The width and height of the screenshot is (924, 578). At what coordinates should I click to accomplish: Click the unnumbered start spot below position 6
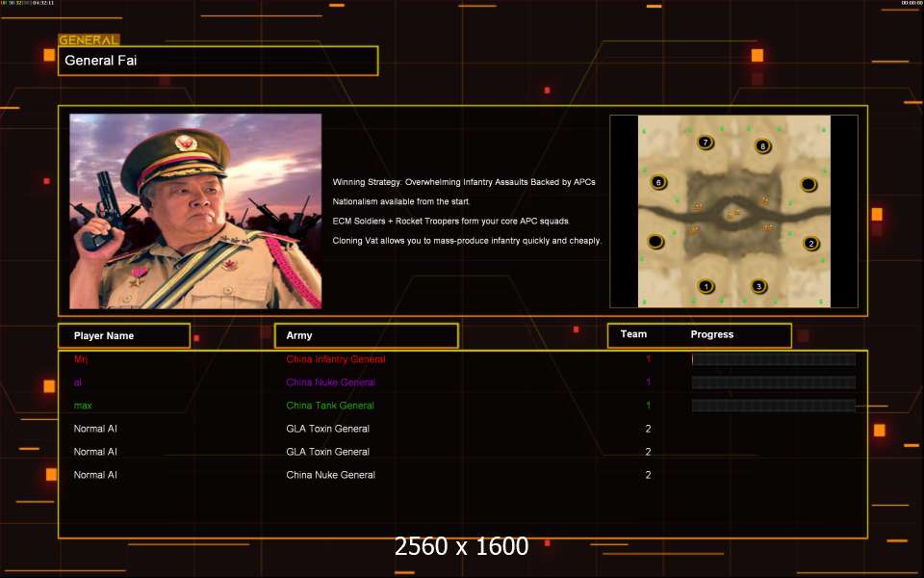[x=655, y=241]
